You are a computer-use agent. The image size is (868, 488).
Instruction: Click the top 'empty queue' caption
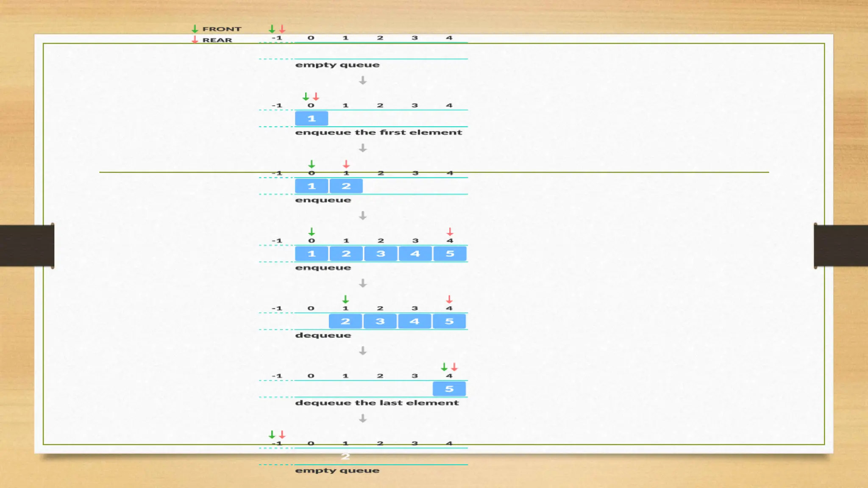point(337,65)
